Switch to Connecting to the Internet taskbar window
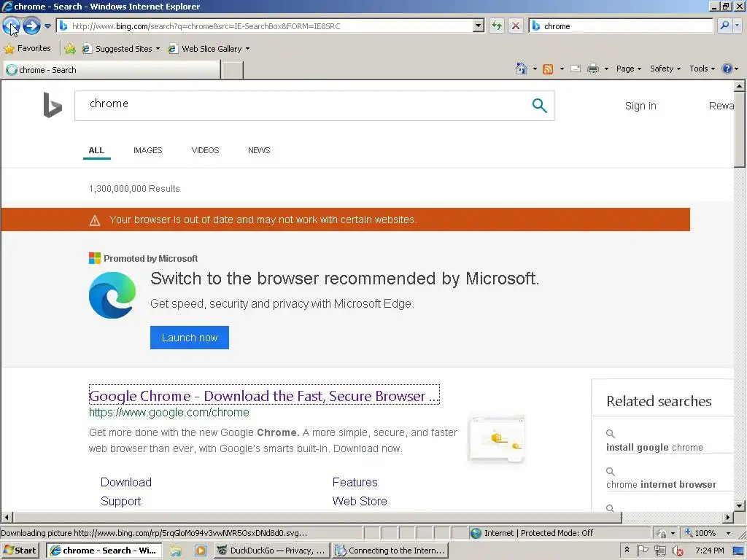Viewport: 747px width, 560px height. (x=390, y=551)
